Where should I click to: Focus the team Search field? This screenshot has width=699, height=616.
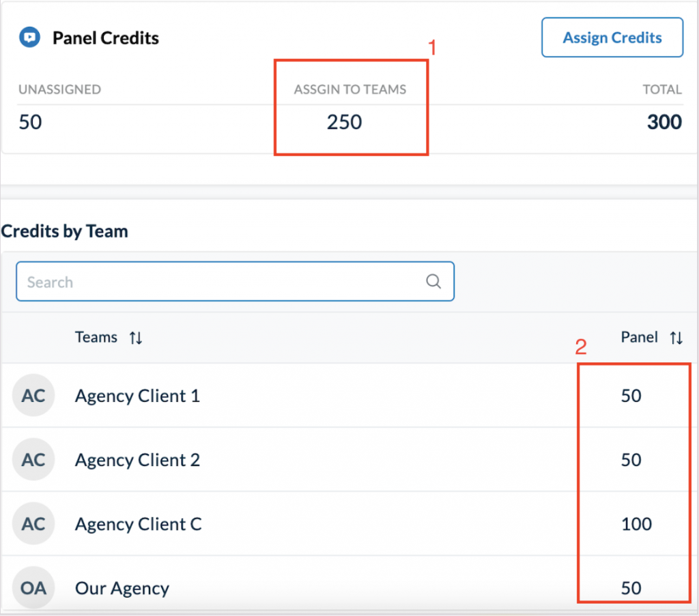click(218, 282)
